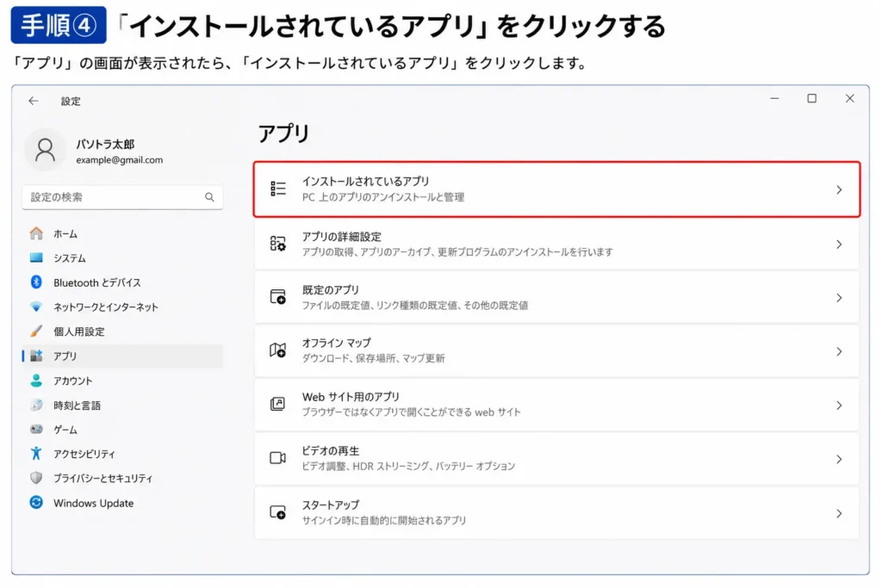
Task: Open 個人用設定 label in sidebar
Action: (79, 331)
